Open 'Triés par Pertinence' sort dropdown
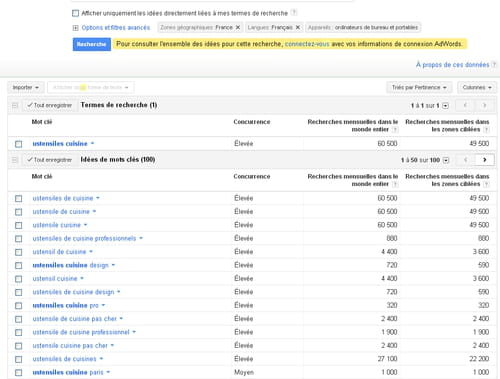 tap(419, 87)
